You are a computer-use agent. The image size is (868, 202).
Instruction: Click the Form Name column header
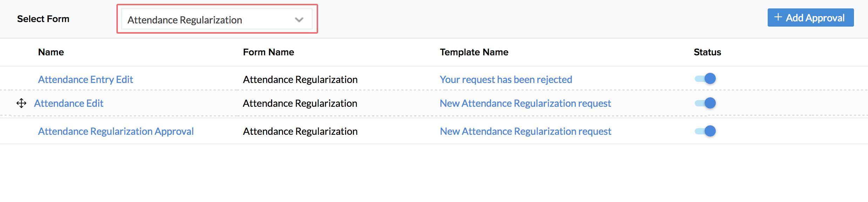click(268, 52)
